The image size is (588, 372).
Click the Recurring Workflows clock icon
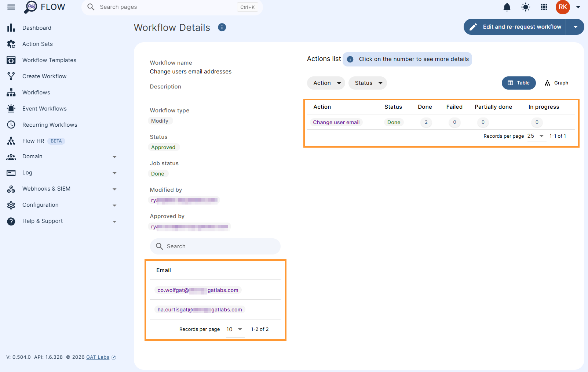coord(11,125)
